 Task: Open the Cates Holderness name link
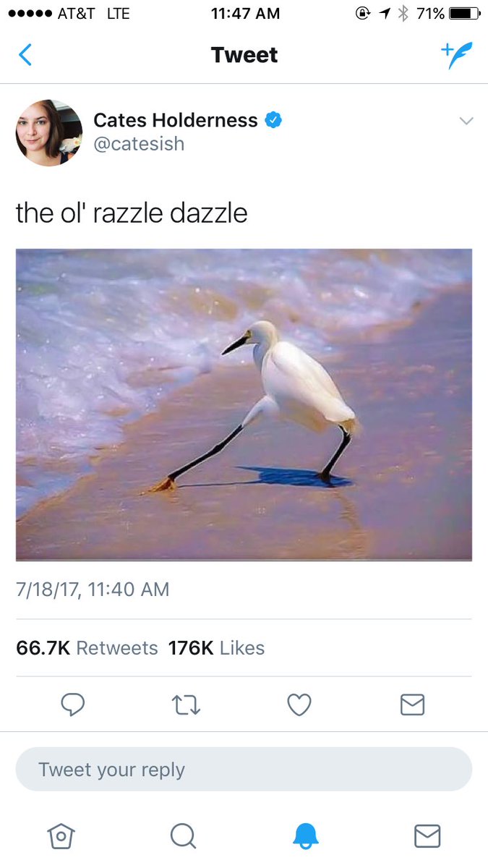(x=176, y=120)
